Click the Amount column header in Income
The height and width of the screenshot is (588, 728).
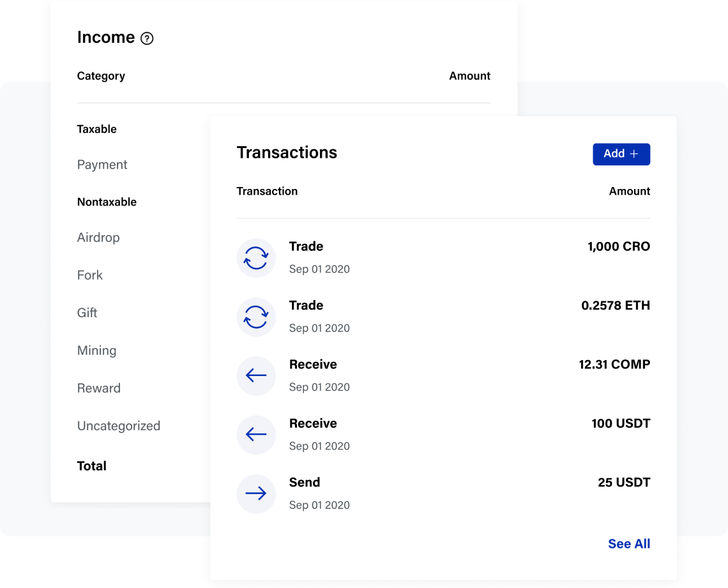(469, 76)
